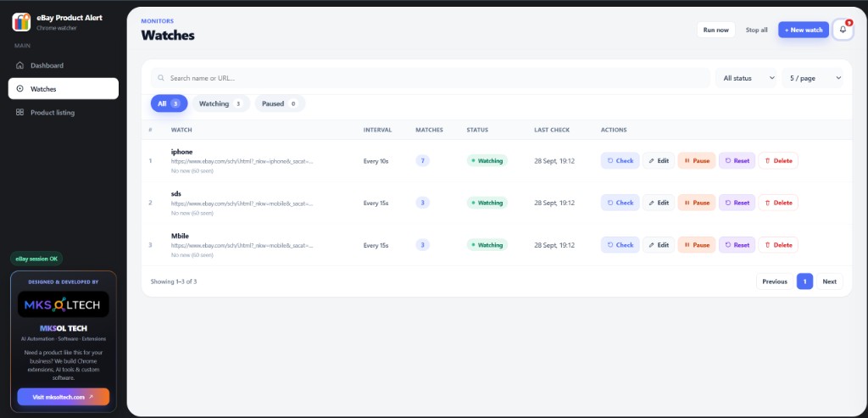This screenshot has height=418, width=868.
Task: Click the MKSOLTECH logo banner
Action: 63,304
